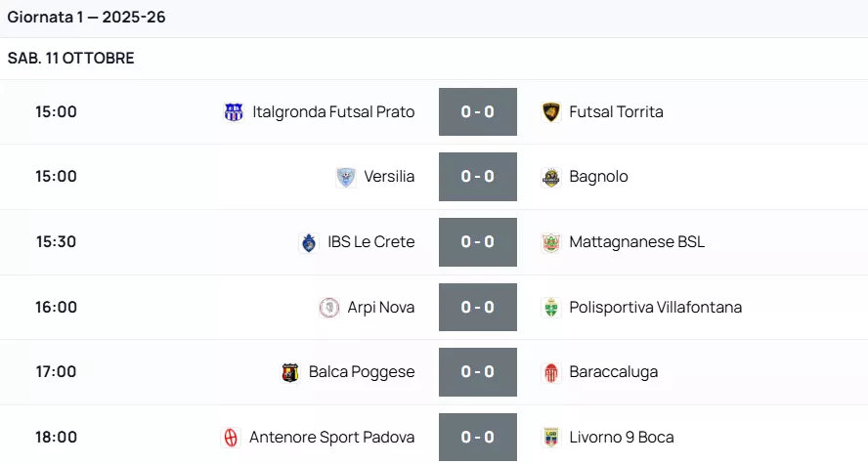Click the IBS Le Crete crest
This screenshot has height=464, width=868.
pyautogui.click(x=309, y=242)
